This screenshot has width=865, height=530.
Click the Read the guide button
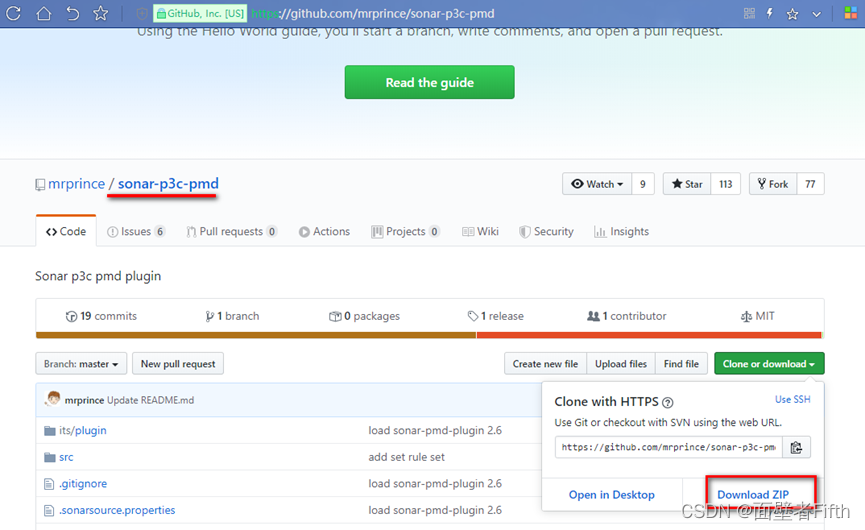[x=430, y=82]
